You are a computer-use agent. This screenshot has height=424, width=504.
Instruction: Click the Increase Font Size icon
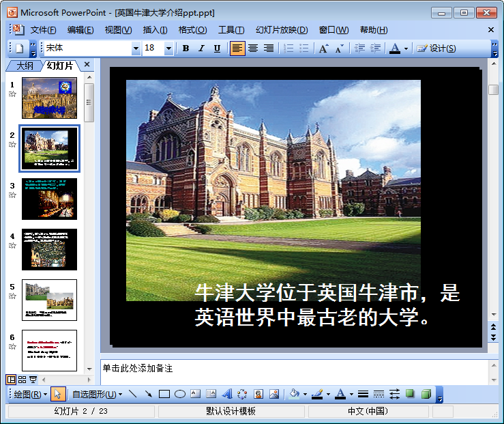323,48
